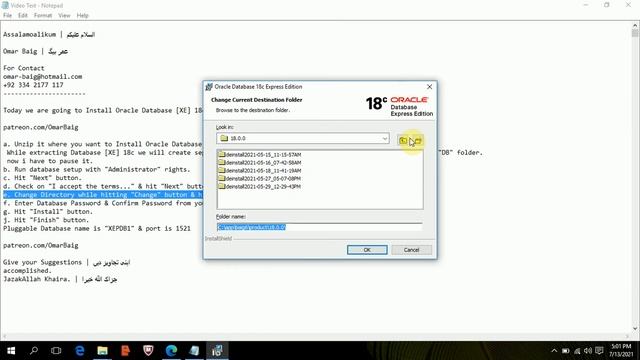Click 'Pluggable Database name is "XEPDB1"' line

point(97,229)
